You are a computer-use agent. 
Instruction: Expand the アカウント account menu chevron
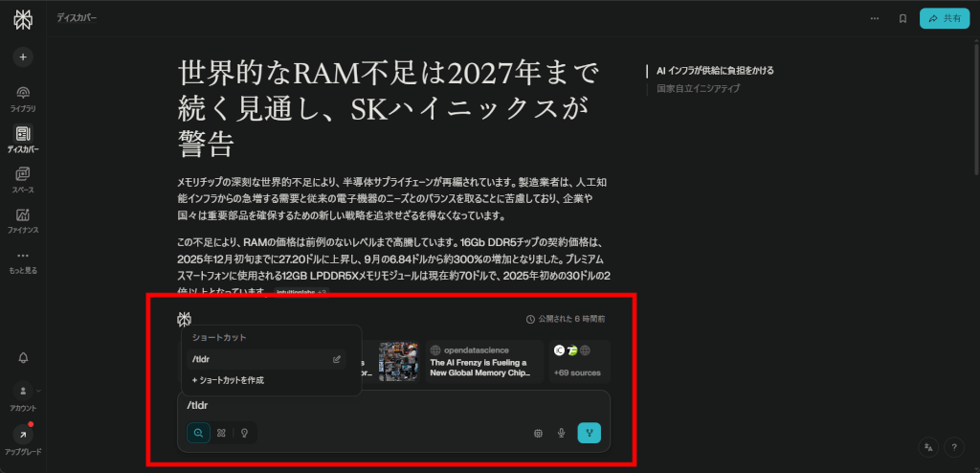(x=38, y=391)
